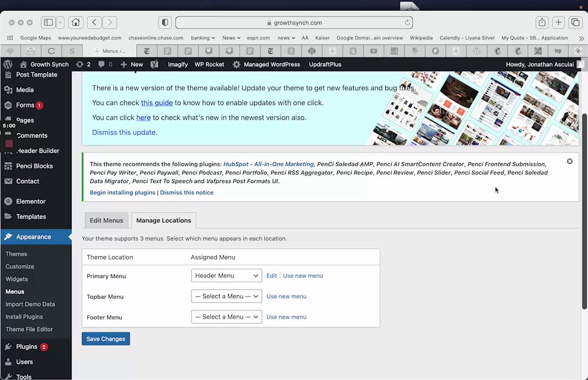This screenshot has height=380, width=588.
Task: Close the plugin recommendation notice
Action: (x=570, y=161)
